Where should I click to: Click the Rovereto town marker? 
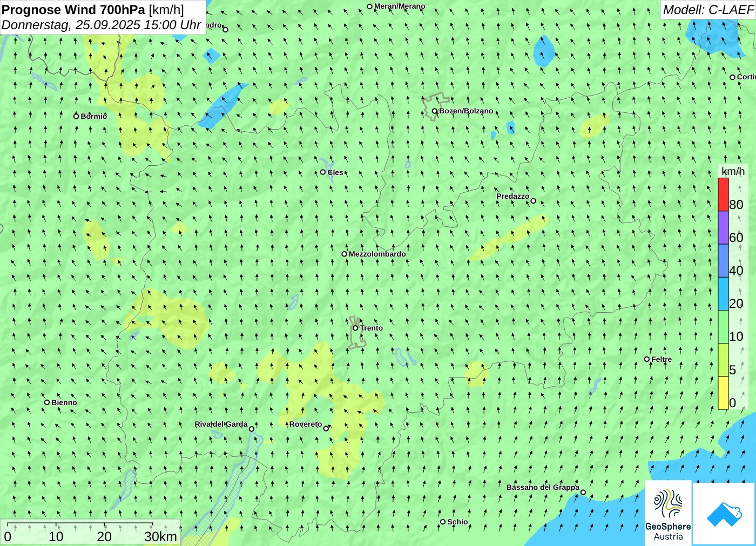pyautogui.click(x=326, y=428)
